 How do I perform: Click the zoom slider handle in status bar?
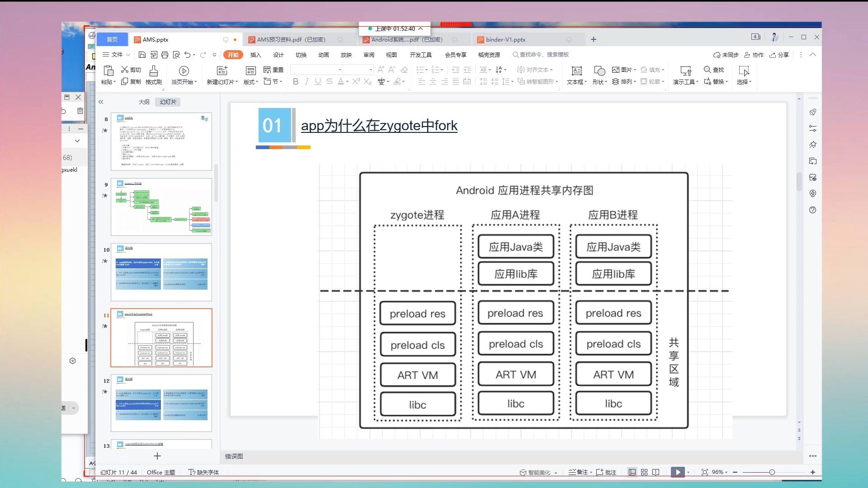point(772,472)
